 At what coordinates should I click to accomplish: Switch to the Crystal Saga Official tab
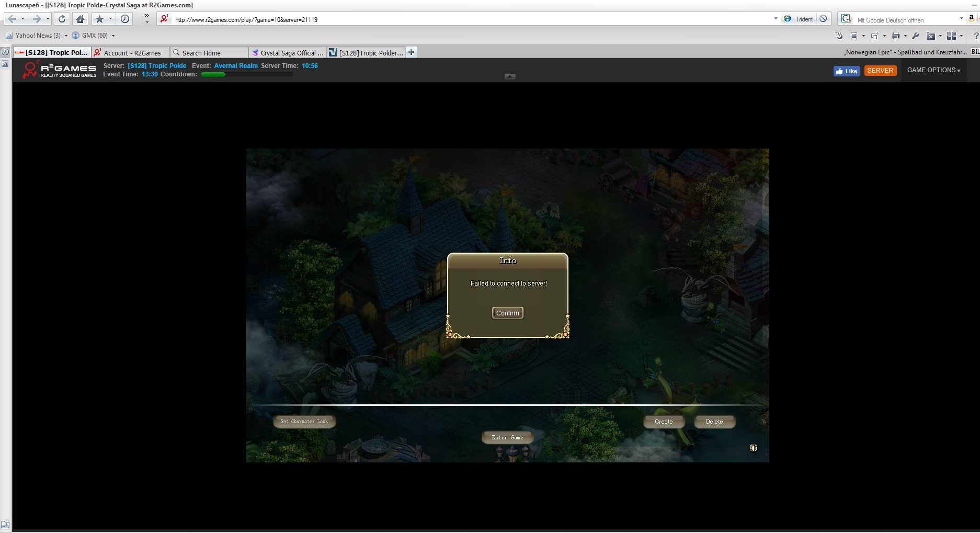click(x=288, y=53)
